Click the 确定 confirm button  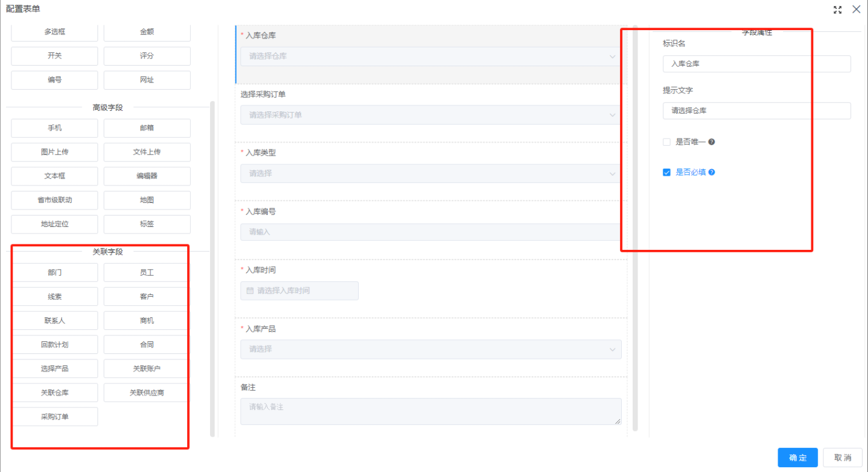coord(797,457)
